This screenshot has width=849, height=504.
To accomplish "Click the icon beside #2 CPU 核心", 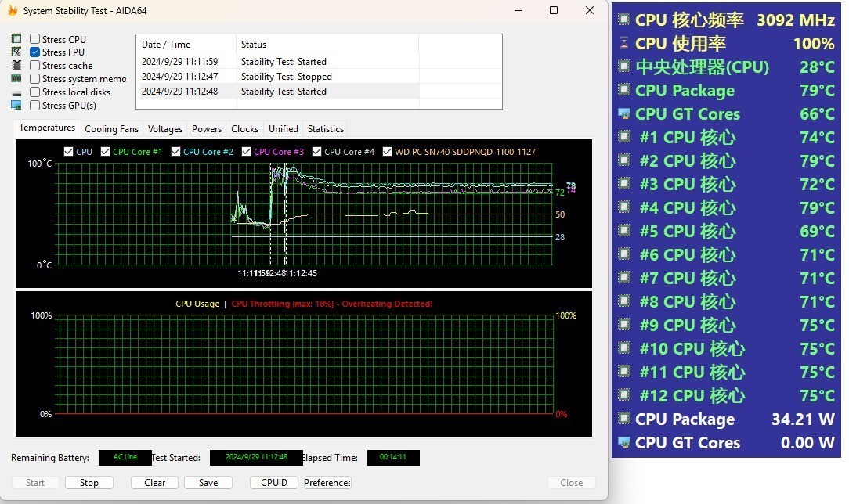I will (623, 160).
